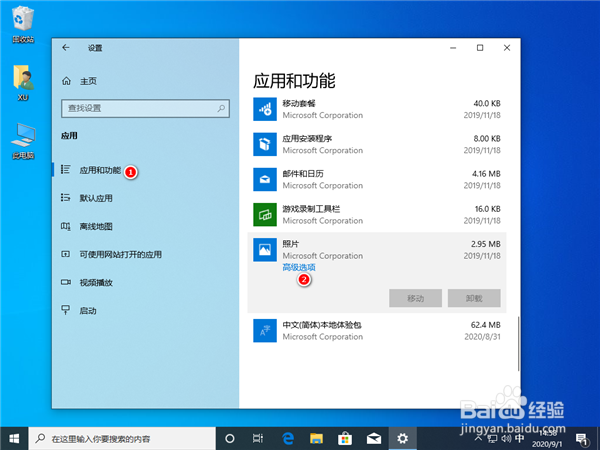The width and height of the screenshot is (600, 450).
Task: Click the volume icon in system tray
Action: pyautogui.click(x=506, y=439)
